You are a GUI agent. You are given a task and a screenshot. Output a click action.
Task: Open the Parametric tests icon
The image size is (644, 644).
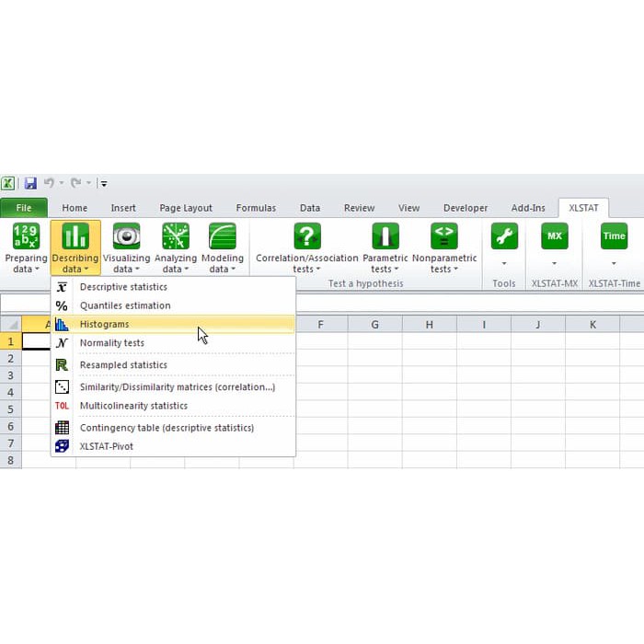(385, 236)
